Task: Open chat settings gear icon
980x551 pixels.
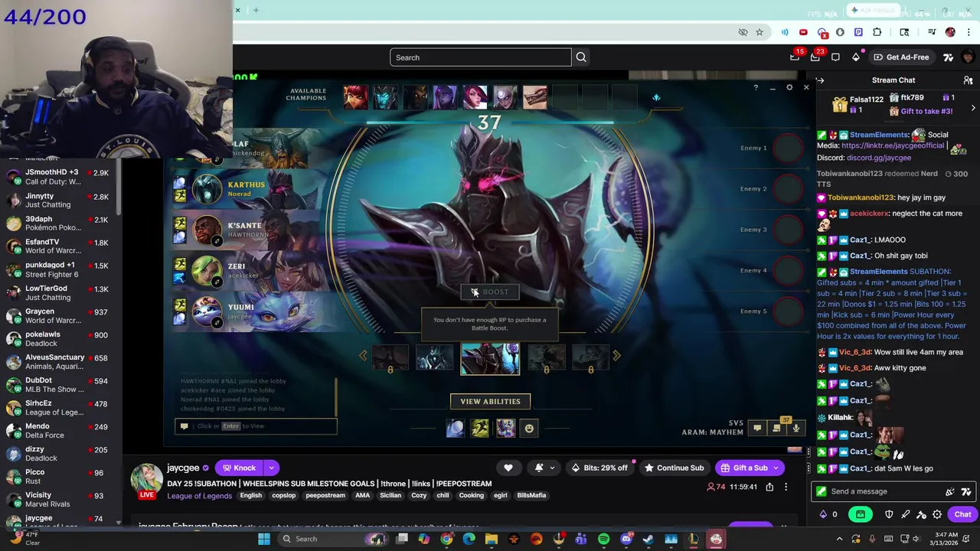Action: [937, 514]
